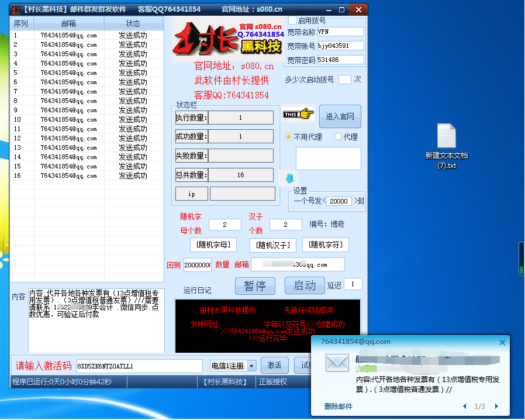Click the 删除邮件 link in the notification
Viewport: 525px width, 420px height.
click(x=338, y=405)
